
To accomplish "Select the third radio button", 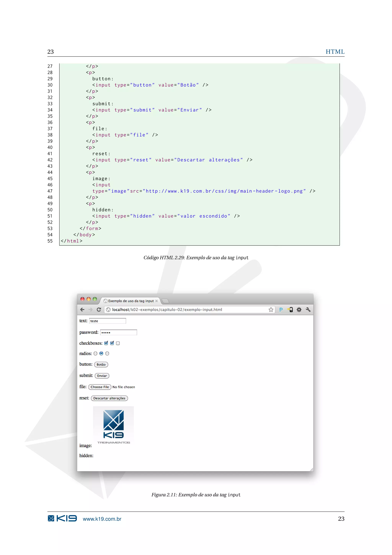I will (x=107, y=354).
